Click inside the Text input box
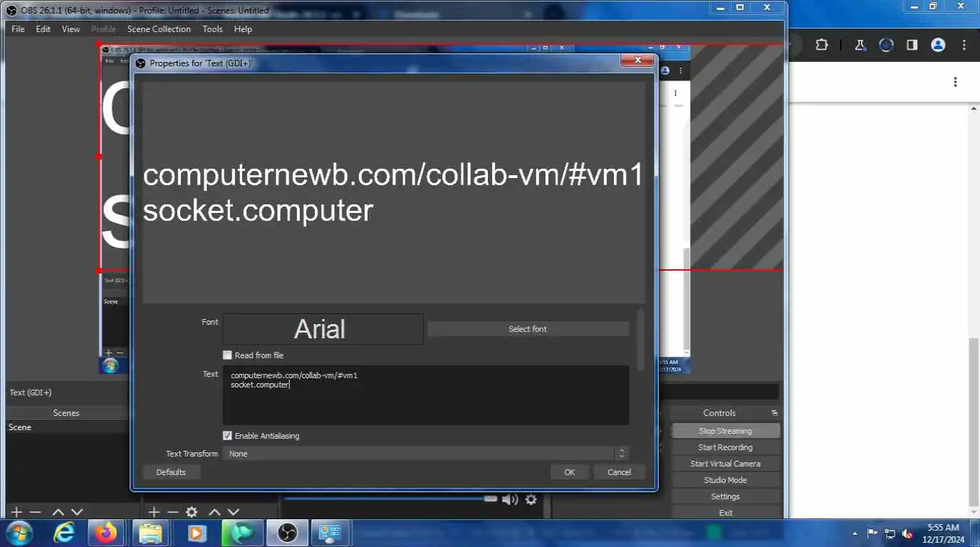Screen dimensions: 980x547 pos(426,395)
